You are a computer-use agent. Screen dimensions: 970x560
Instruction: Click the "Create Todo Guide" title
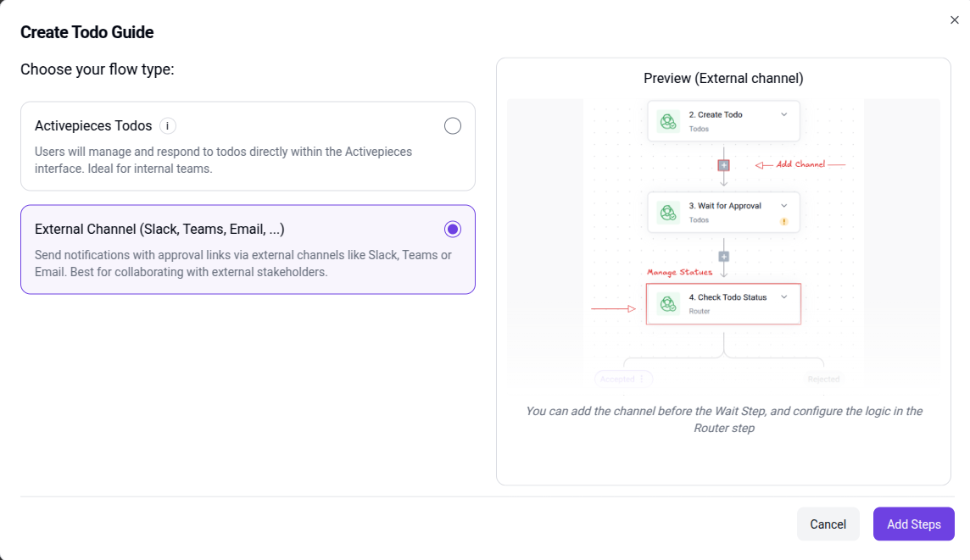[87, 32]
